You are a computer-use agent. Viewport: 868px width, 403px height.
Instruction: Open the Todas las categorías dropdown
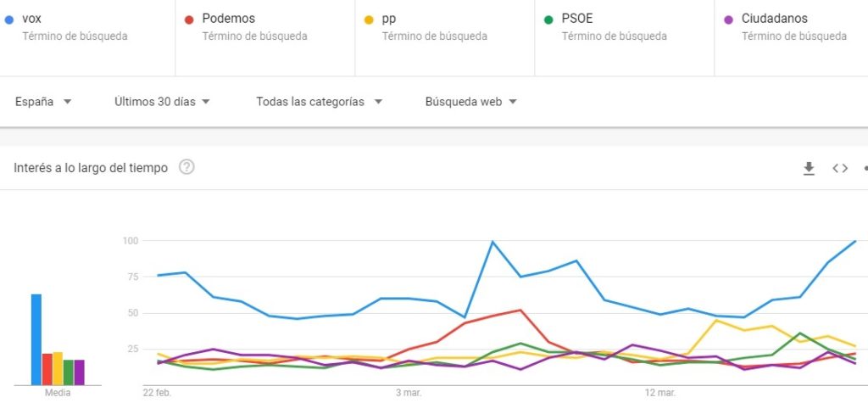pos(319,102)
